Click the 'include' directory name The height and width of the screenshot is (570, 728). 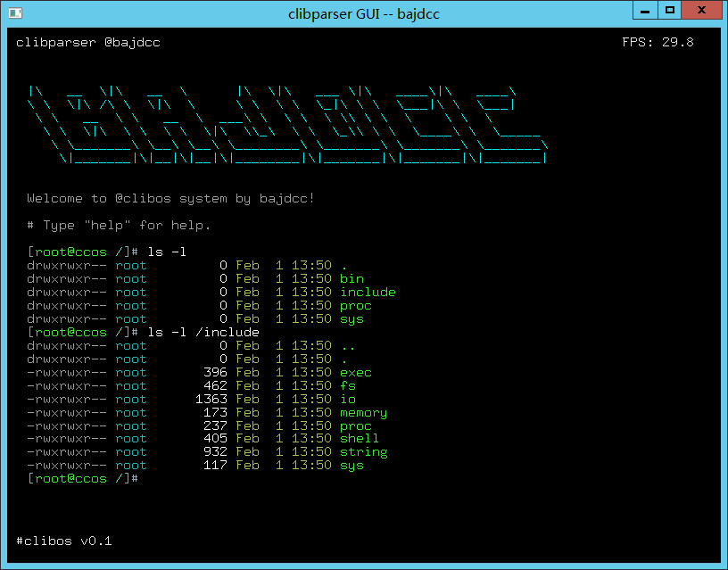point(368,293)
